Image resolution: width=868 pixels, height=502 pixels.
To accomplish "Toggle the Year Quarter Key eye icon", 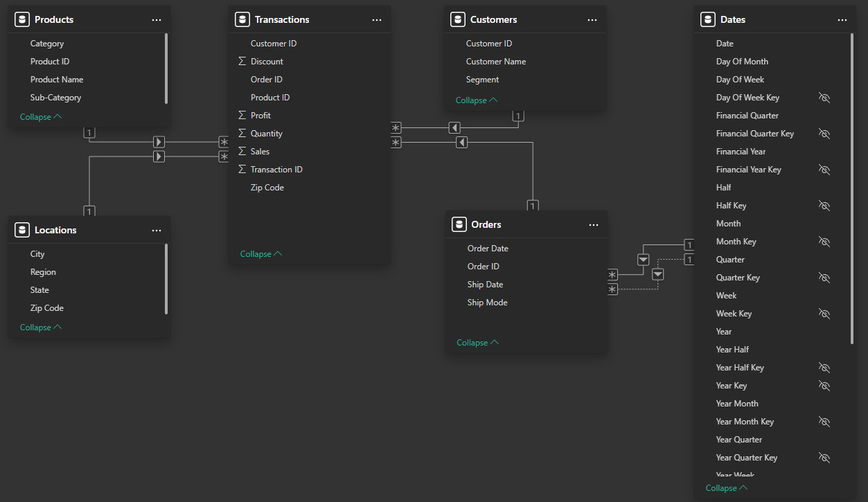I will pos(824,458).
